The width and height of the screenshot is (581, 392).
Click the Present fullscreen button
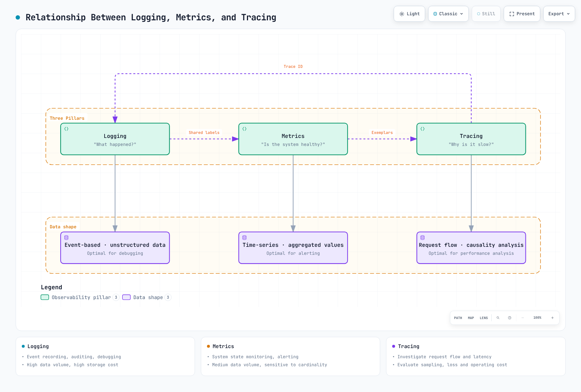pyautogui.click(x=522, y=14)
